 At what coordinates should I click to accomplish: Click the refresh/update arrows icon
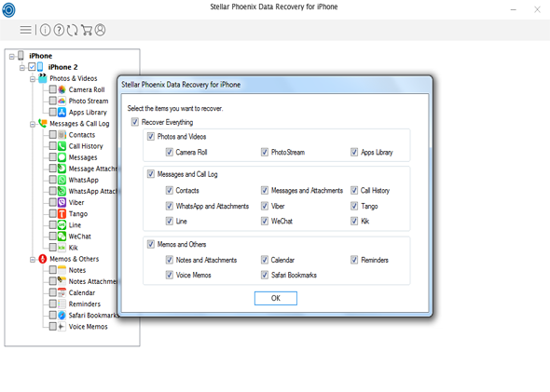click(73, 30)
